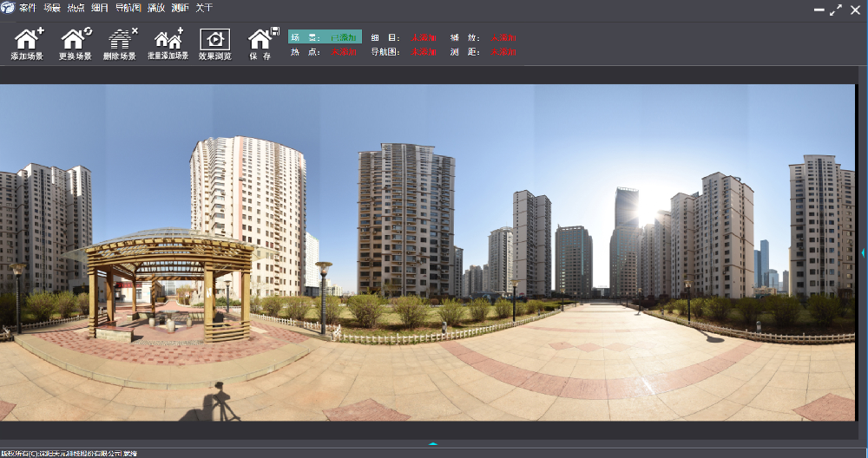Expand the bottom panel arrow

(433, 443)
